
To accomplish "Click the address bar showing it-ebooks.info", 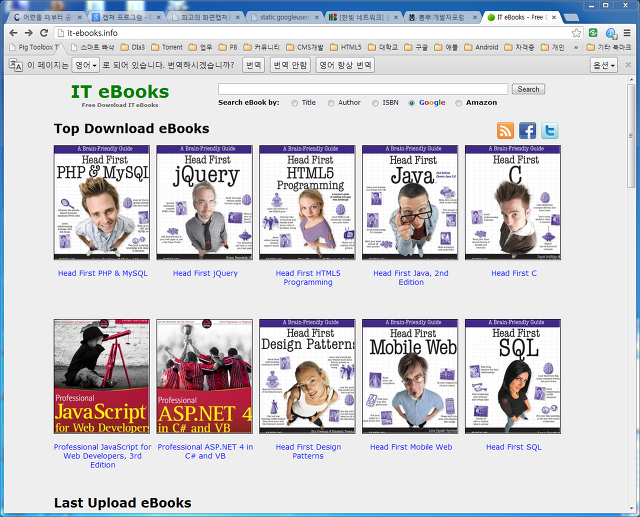I will tap(313, 33).
